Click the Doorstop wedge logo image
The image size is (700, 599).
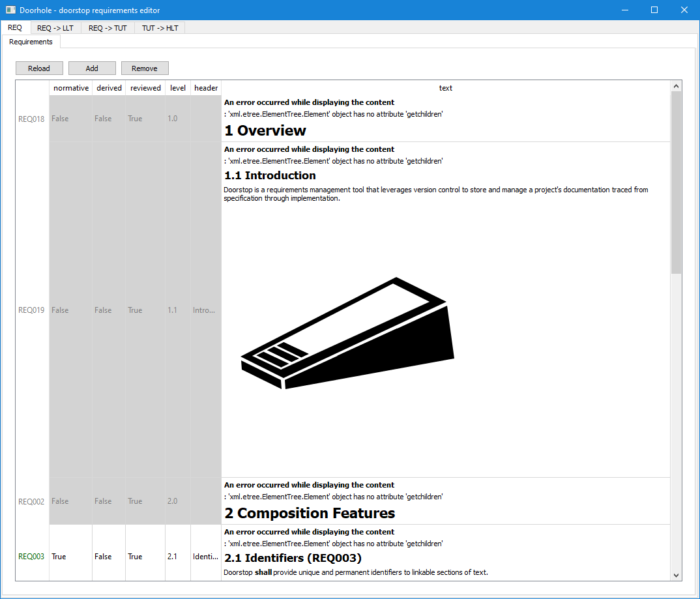pos(348,332)
